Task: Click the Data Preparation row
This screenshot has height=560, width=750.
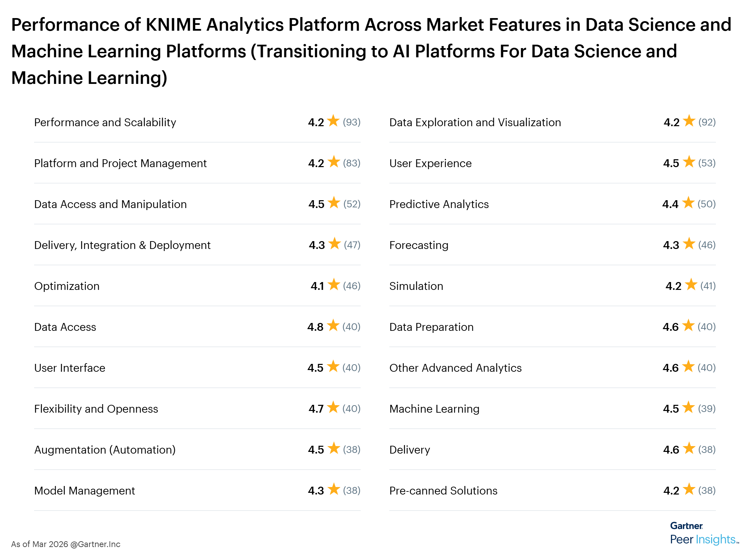Action: click(x=431, y=326)
